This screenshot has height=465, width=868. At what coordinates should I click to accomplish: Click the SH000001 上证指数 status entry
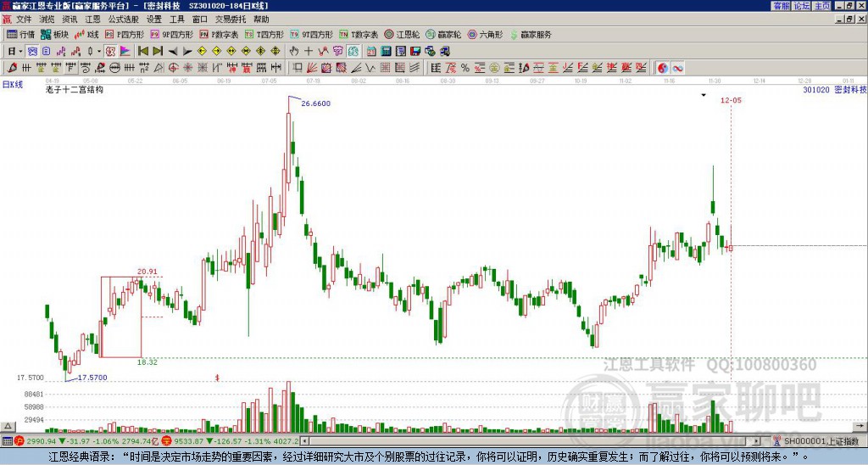[x=821, y=441]
